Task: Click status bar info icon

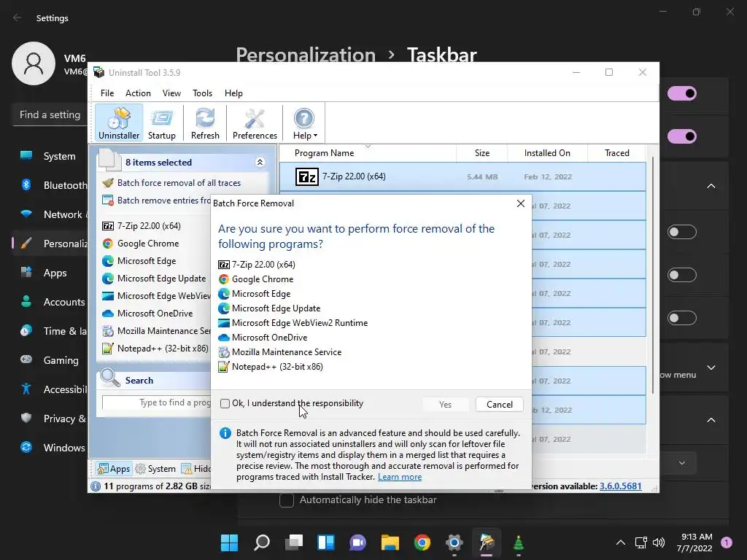Action: click(96, 486)
